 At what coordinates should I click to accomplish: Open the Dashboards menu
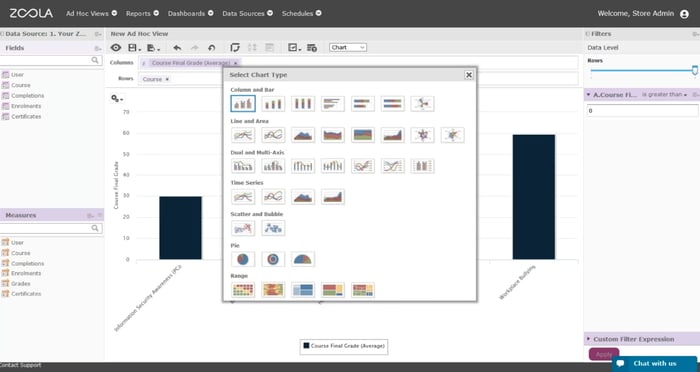point(191,13)
